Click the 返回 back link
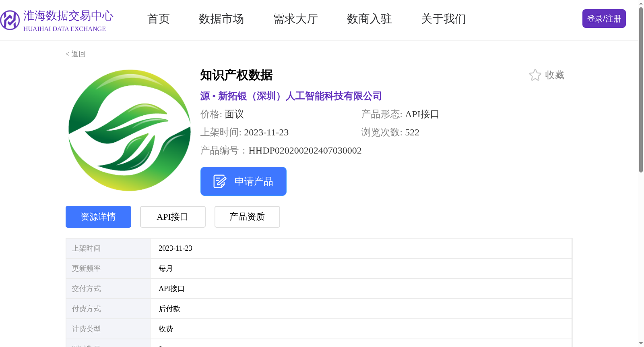644x347 pixels. point(76,54)
